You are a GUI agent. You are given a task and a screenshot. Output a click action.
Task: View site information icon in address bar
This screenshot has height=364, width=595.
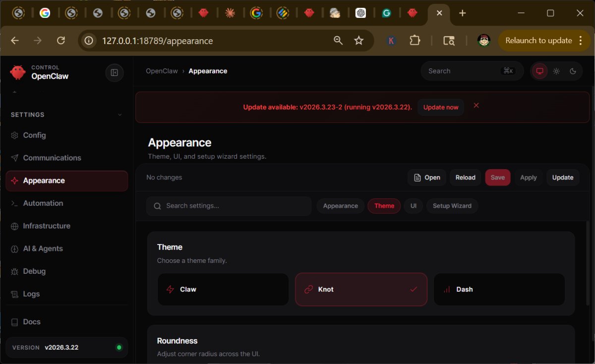(x=89, y=41)
